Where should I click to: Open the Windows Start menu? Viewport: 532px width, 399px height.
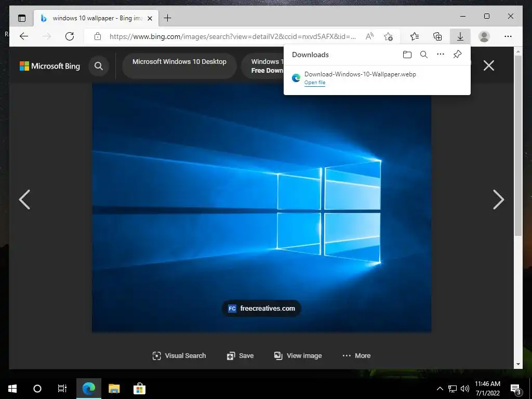pos(12,389)
